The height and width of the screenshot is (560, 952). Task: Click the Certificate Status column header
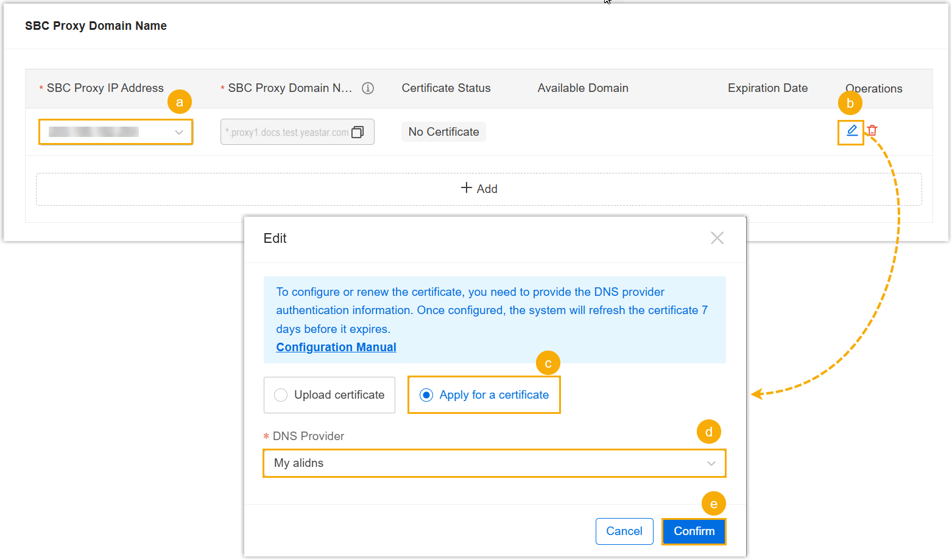click(446, 88)
